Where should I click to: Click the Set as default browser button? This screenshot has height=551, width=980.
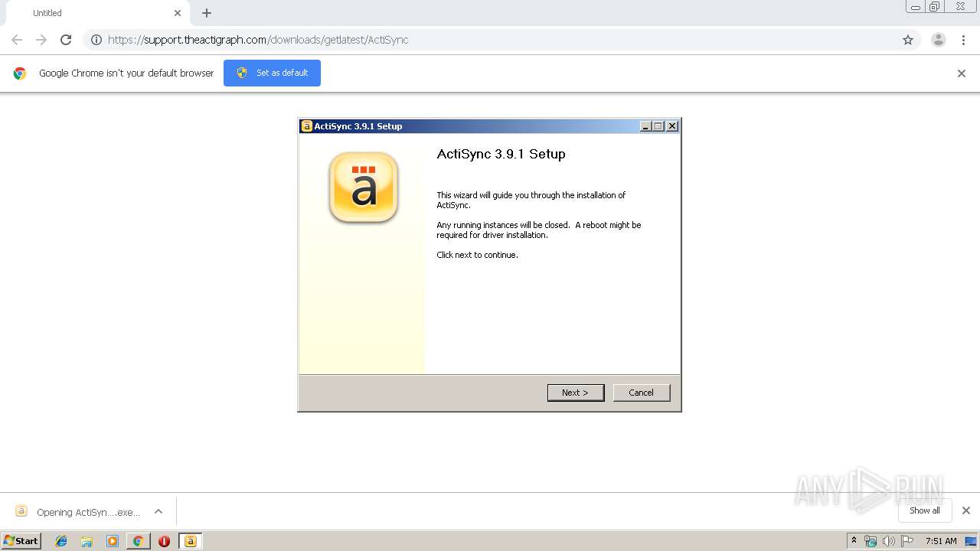click(272, 73)
